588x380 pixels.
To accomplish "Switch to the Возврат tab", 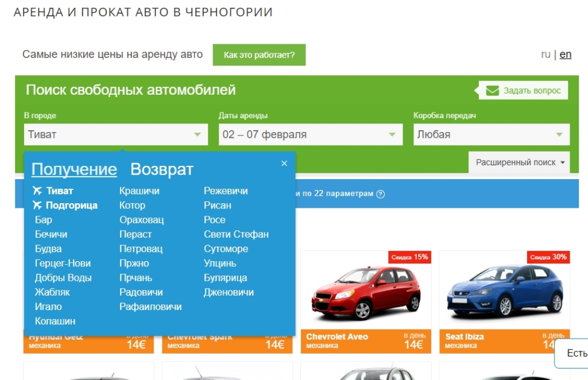I will click(x=161, y=169).
